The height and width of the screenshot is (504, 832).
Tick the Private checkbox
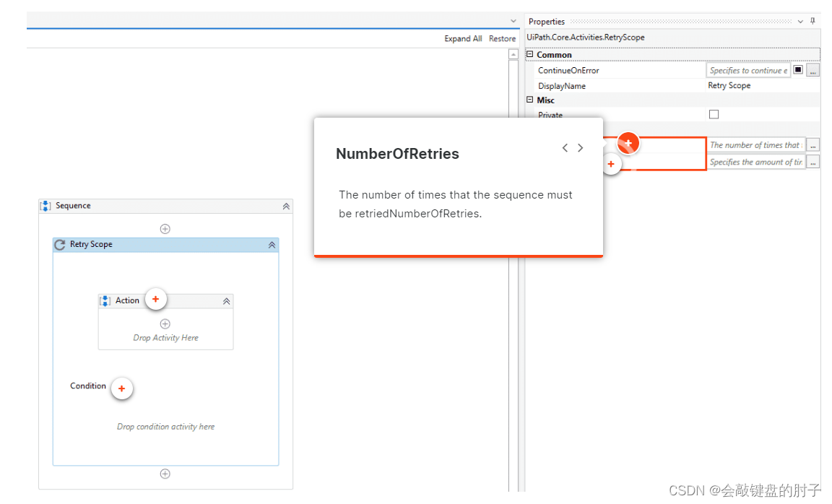714,115
